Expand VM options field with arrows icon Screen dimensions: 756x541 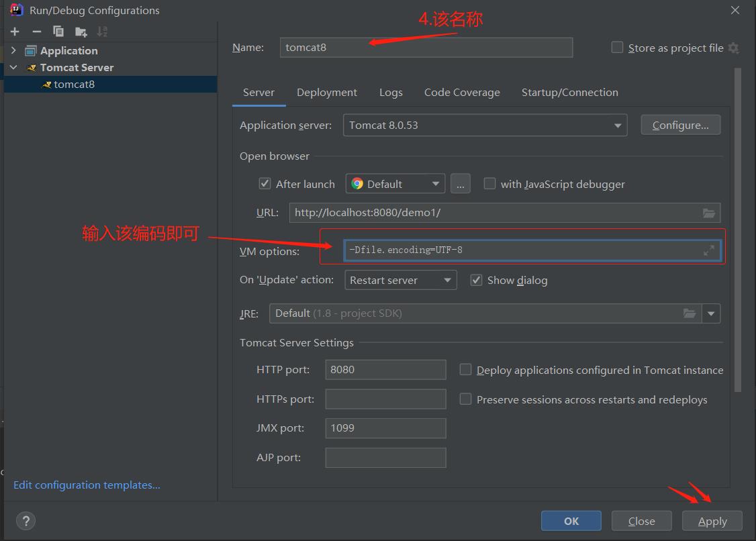tap(709, 250)
